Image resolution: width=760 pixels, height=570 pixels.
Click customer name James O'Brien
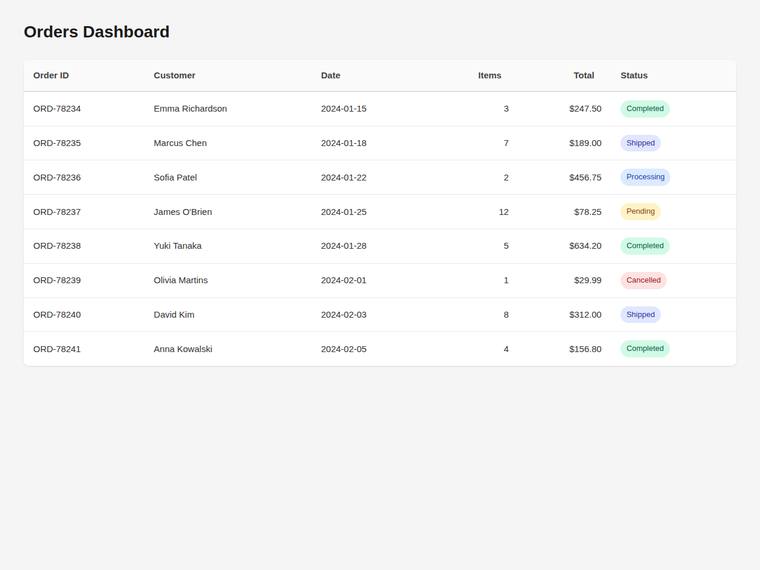click(183, 212)
